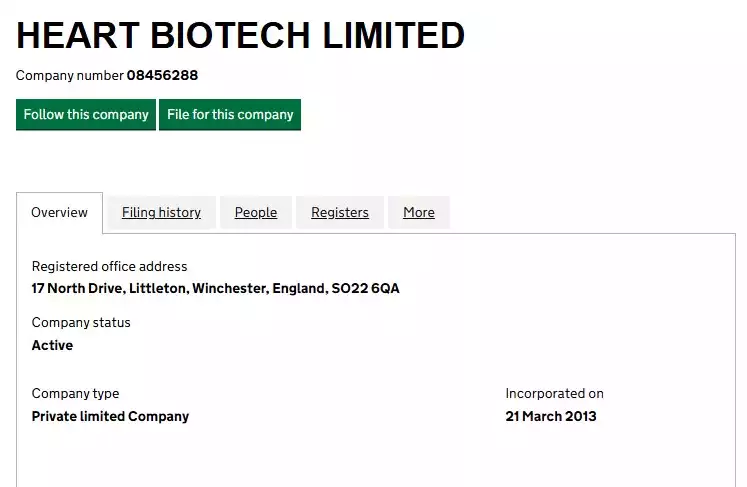This screenshot has width=747, height=487.
Task: Click the 'Registered office address' label
Action: 109,266
